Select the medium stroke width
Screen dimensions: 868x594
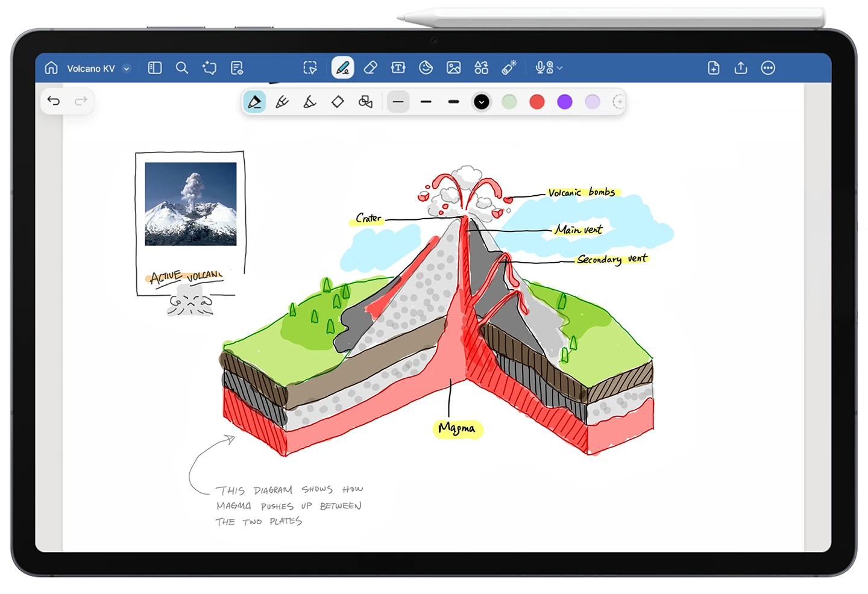point(426,102)
